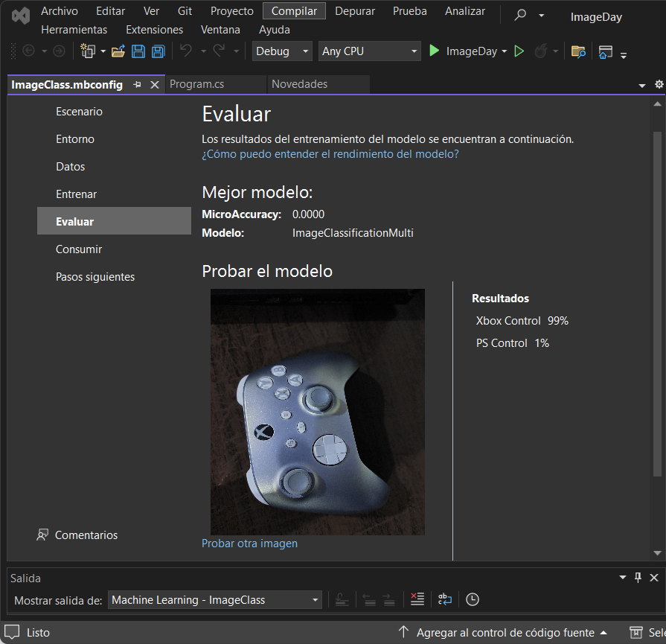Viewport: 666px width, 644px height.
Task: Expand the undo history dropdown arrow
Action: coord(203,51)
